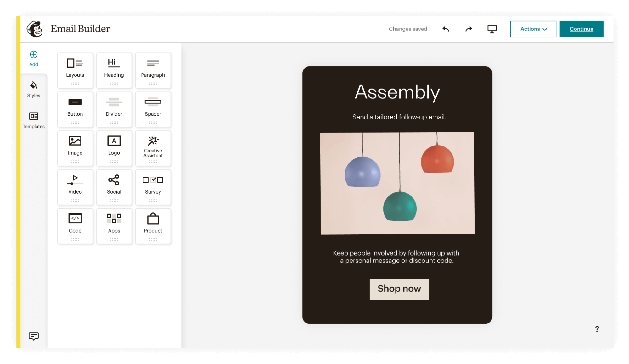Select the Image content block
The image size is (629, 364).
pos(75,148)
